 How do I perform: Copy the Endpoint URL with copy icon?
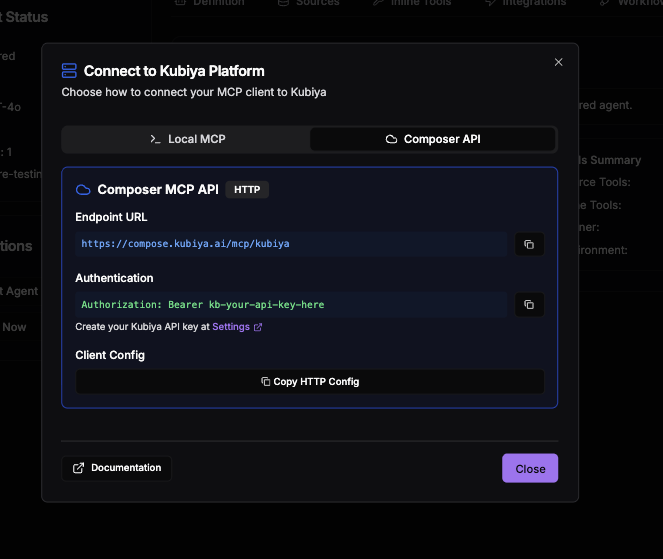click(529, 244)
